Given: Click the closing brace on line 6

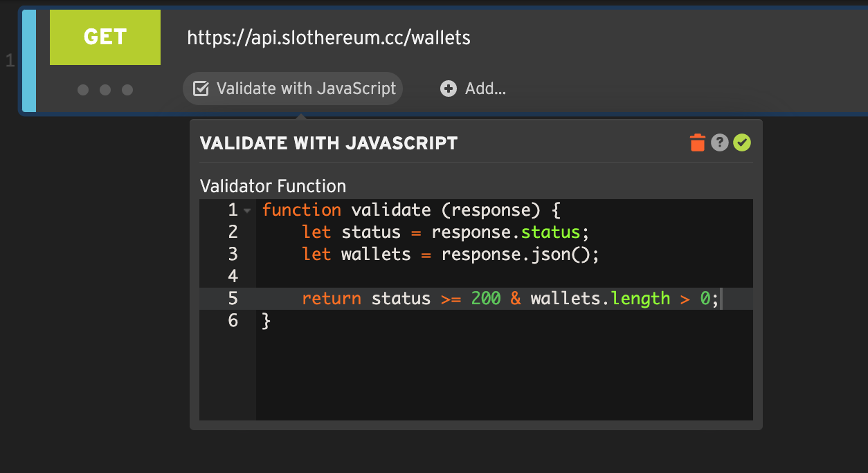Looking at the screenshot, I should tap(266, 321).
